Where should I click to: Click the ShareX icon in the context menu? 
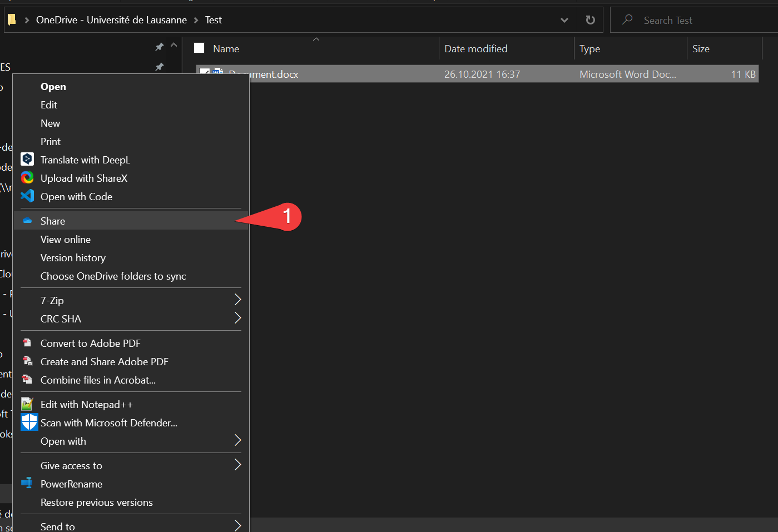click(x=27, y=178)
